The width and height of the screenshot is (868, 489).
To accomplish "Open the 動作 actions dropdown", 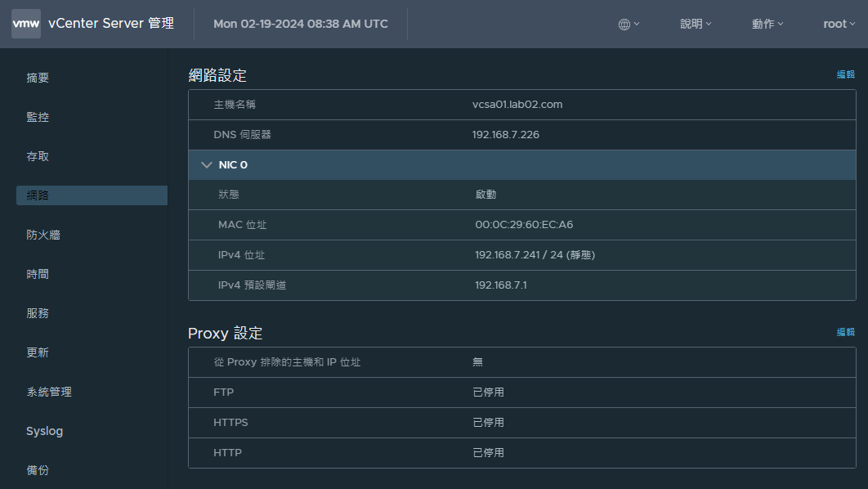I will (767, 24).
